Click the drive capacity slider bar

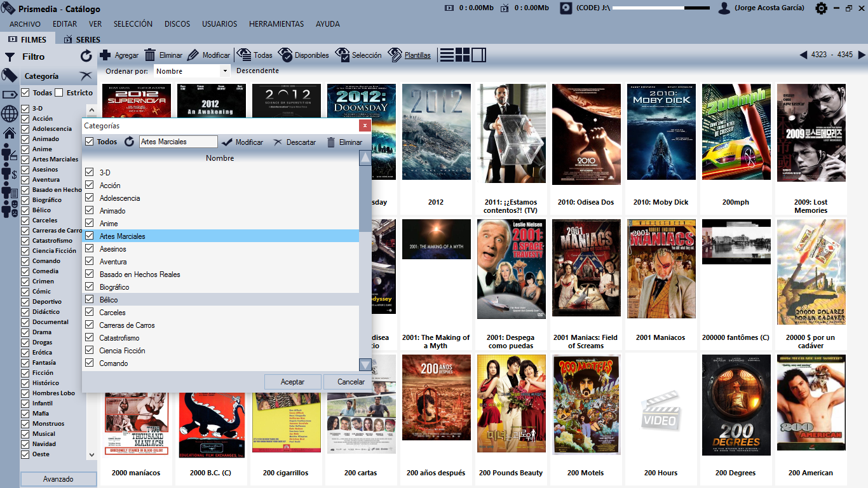pos(661,8)
